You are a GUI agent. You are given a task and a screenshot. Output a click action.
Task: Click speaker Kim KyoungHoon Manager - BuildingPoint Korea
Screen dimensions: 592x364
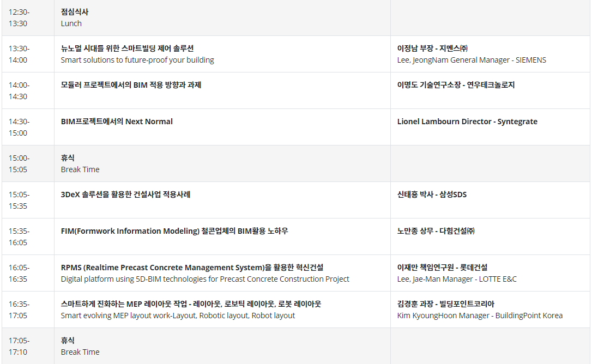(x=480, y=316)
